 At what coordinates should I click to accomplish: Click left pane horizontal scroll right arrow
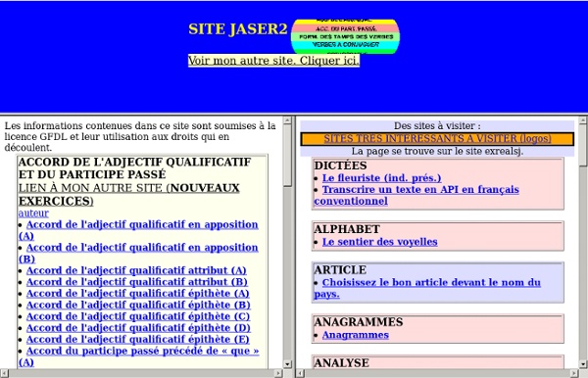[278, 373]
